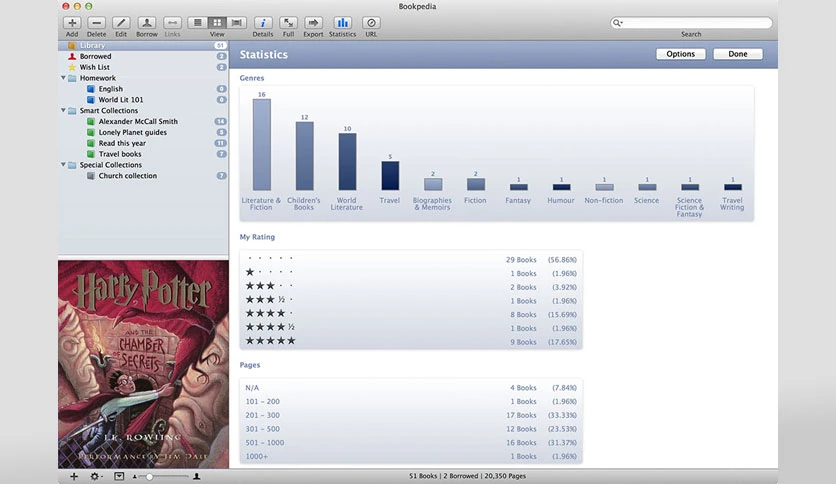The image size is (836, 484).
Task: Click the five-star rating row
Action: click(411, 342)
